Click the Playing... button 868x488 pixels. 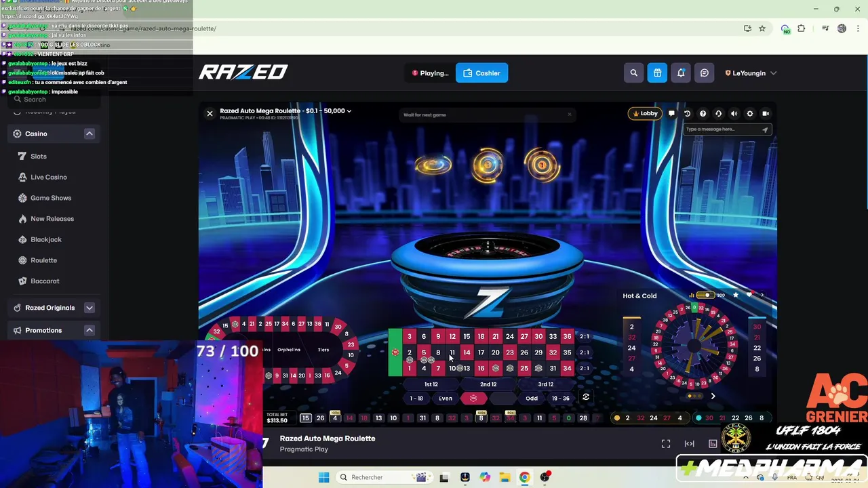(x=431, y=73)
